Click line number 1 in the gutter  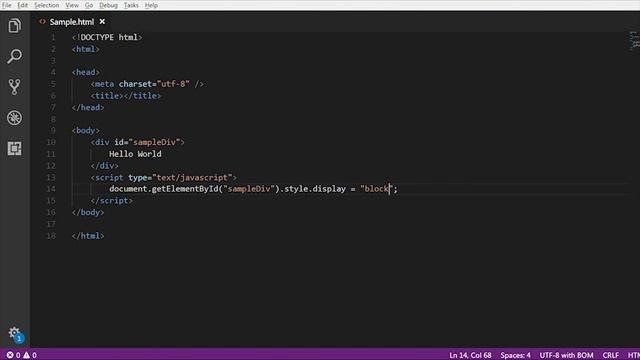(x=53, y=37)
